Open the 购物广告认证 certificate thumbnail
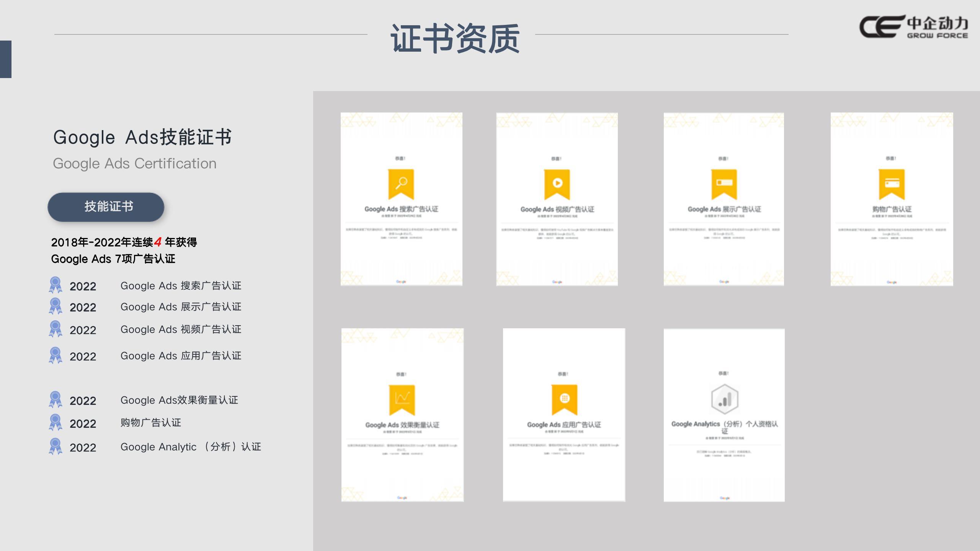980x551 pixels. click(x=892, y=199)
